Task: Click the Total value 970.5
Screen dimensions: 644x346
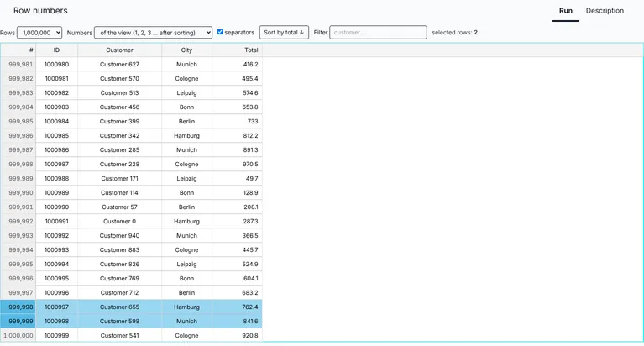Action: [237, 165]
